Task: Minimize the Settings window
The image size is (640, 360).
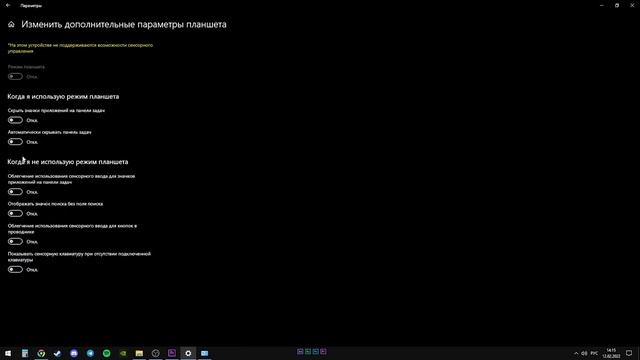Action: [x=602, y=5]
